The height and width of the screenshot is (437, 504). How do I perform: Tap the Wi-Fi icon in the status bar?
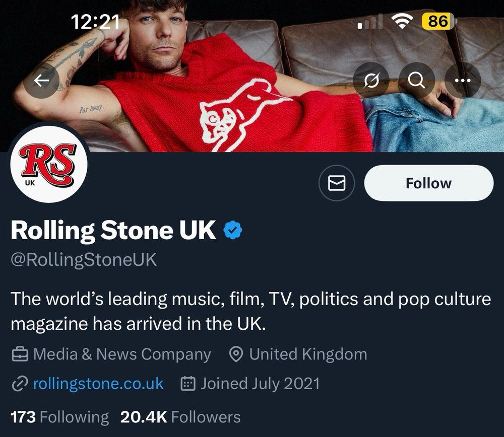[x=402, y=22]
